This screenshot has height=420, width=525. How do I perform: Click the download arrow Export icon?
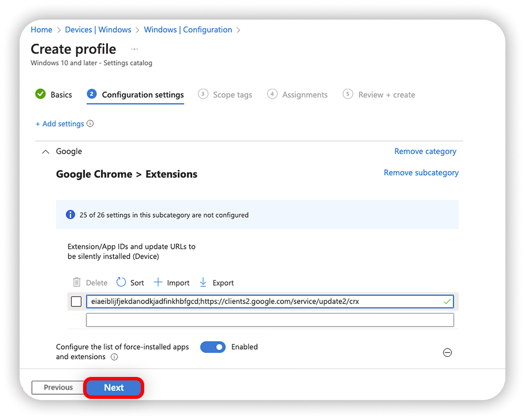pos(203,282)
